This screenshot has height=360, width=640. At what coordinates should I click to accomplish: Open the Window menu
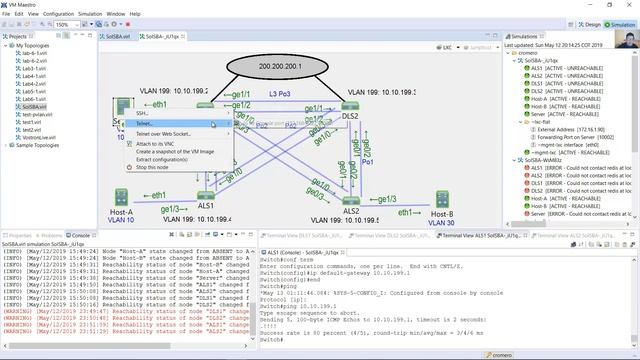point(116,14)
